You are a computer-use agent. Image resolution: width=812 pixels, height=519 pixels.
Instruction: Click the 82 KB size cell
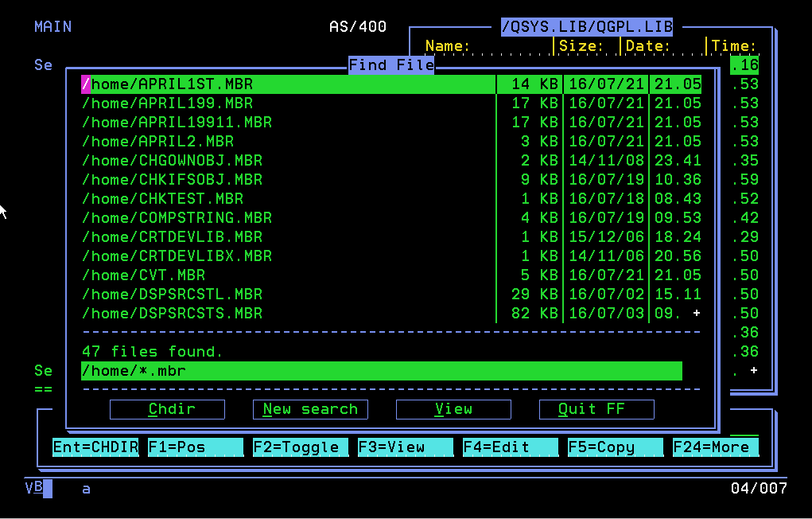coord(535,314)
